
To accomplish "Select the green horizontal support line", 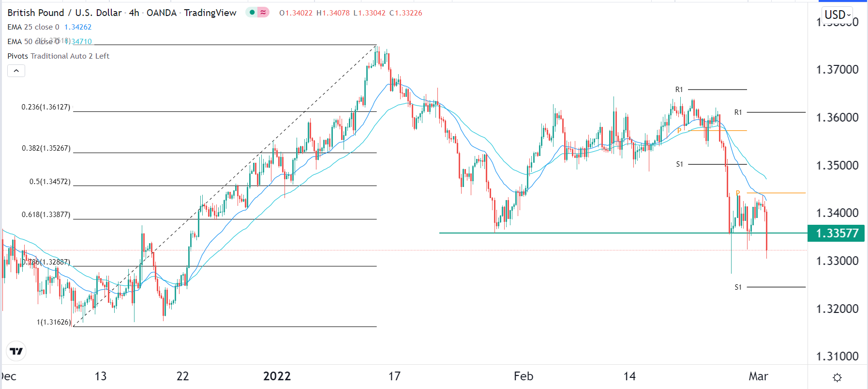I will pyautogui.click(x=581, y=233).
